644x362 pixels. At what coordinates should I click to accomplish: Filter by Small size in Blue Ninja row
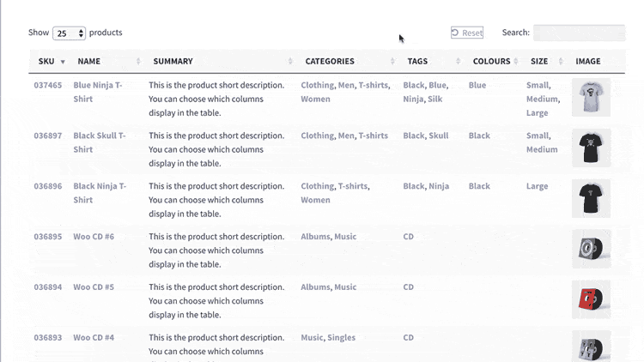(x=538, y=85)
